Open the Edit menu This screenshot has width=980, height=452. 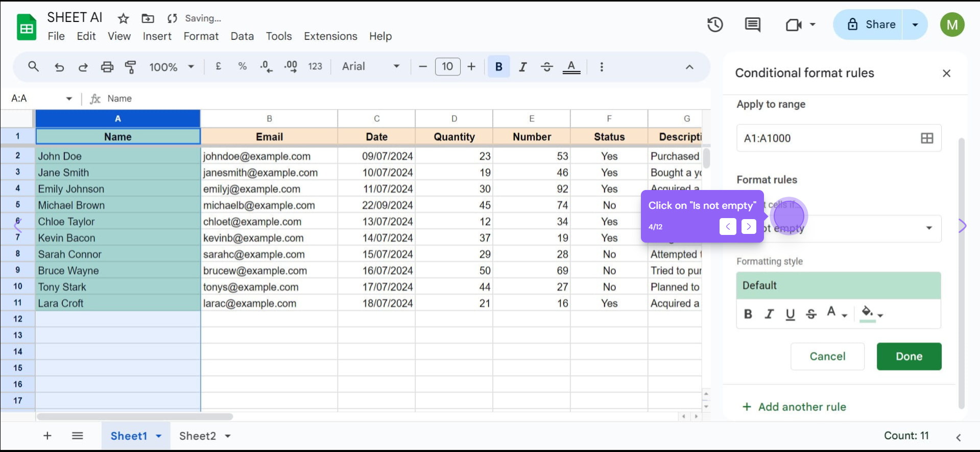(x=86, y=36)
